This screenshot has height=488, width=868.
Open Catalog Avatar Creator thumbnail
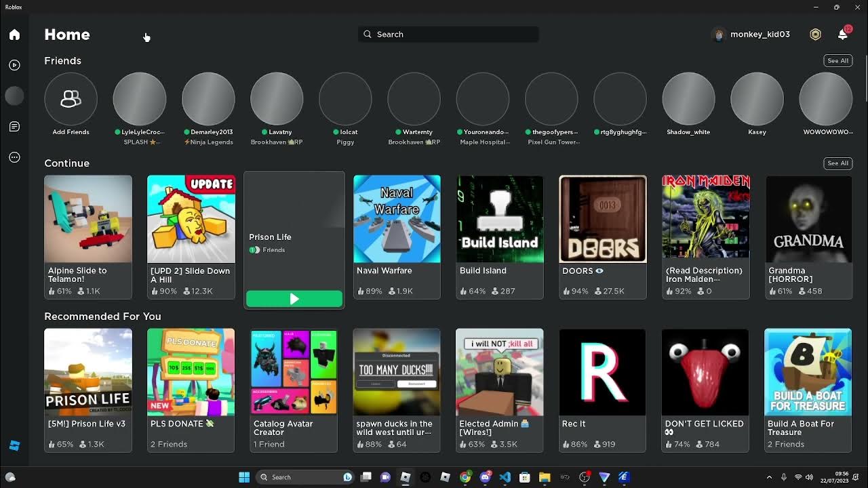[x=294, y=372]
